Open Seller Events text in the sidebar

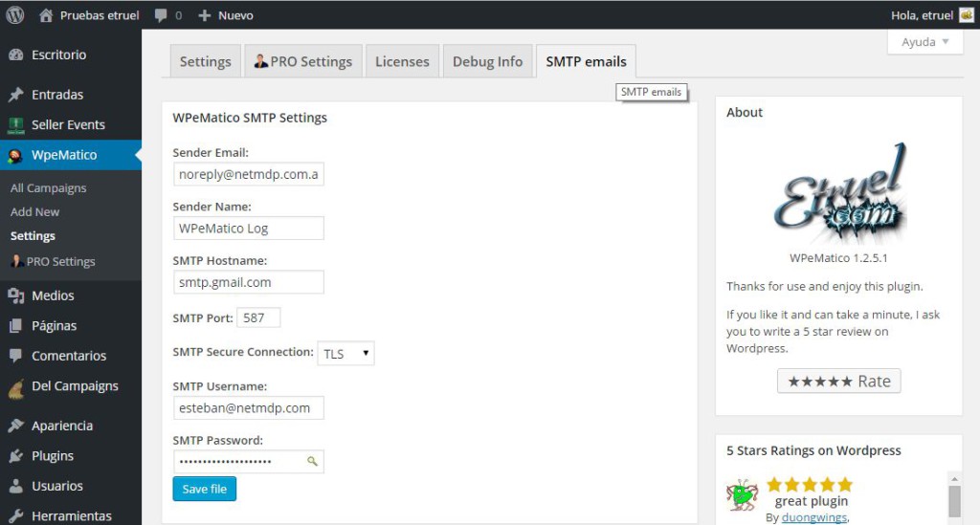[x=68, y=125]
